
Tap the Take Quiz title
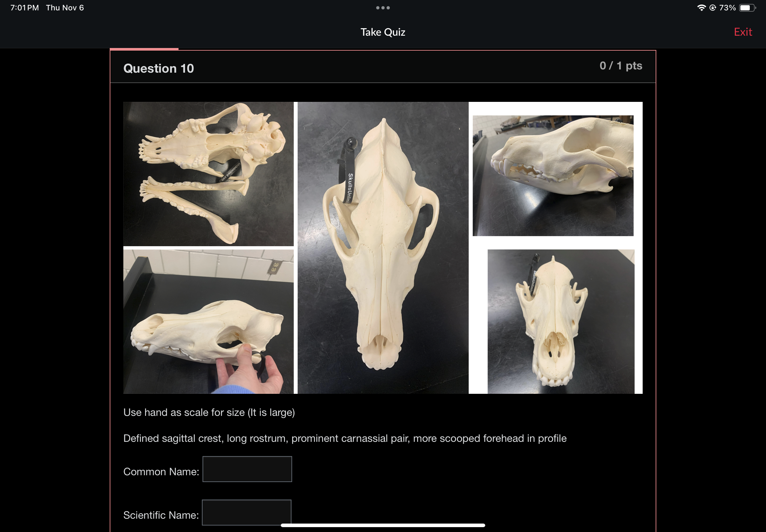tap(383, 32)
